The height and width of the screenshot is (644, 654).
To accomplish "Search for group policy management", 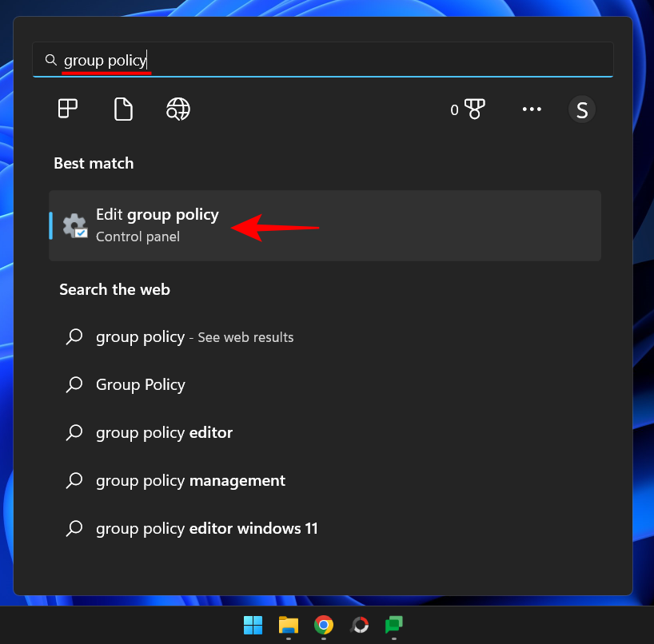I will point(190,480).
